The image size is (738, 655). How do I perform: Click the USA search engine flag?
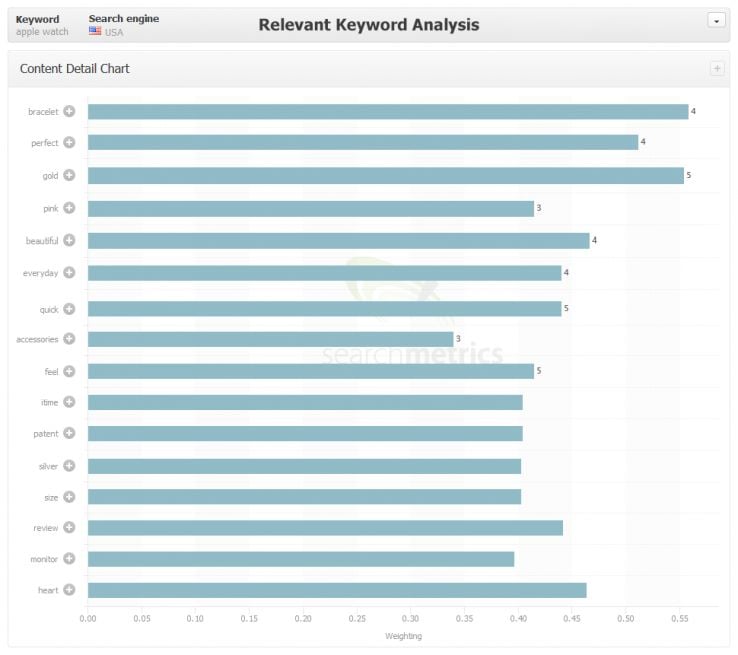click(x=95, y=31)
